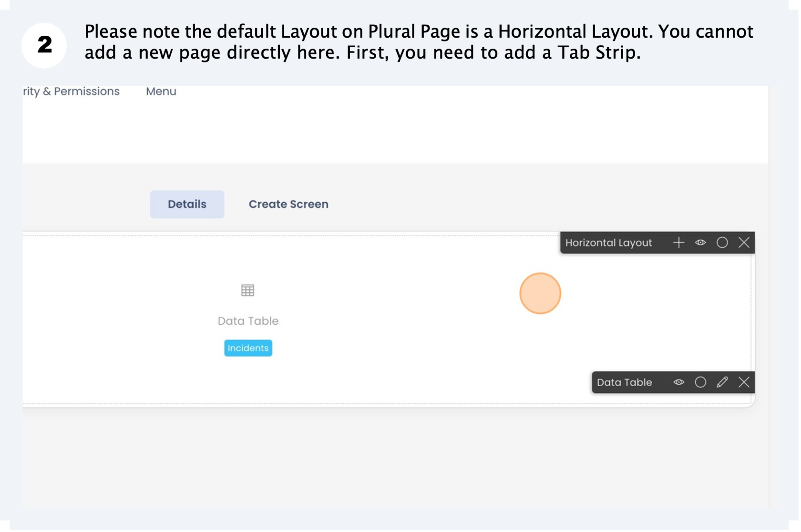The image size is (801, 532).
Task: Toggle visibility eye on Data Table toolbar
Action: pos(678,382)
